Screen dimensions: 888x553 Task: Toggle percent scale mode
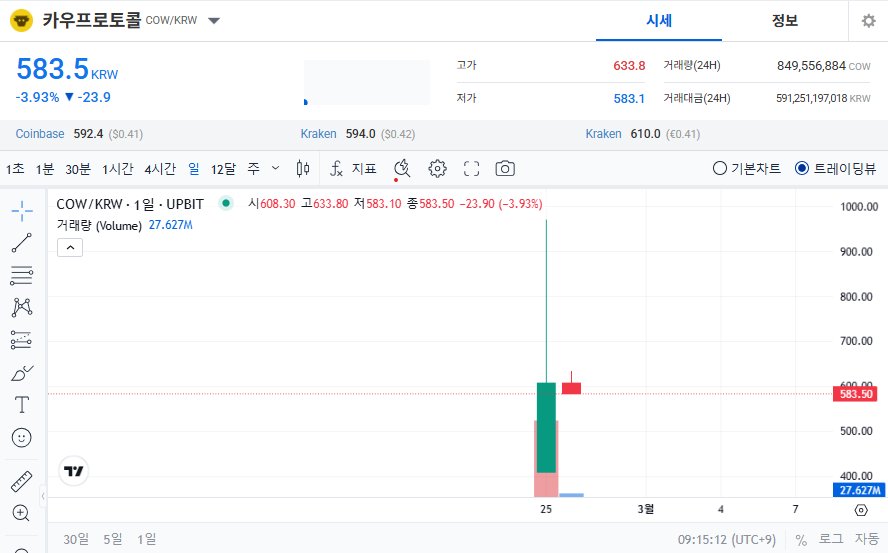(x=801, y=540)
